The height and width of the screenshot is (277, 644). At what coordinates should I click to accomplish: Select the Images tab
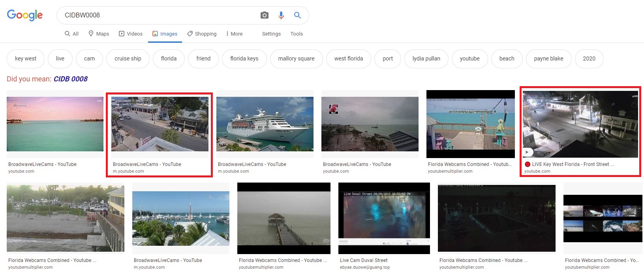[165, 34]
